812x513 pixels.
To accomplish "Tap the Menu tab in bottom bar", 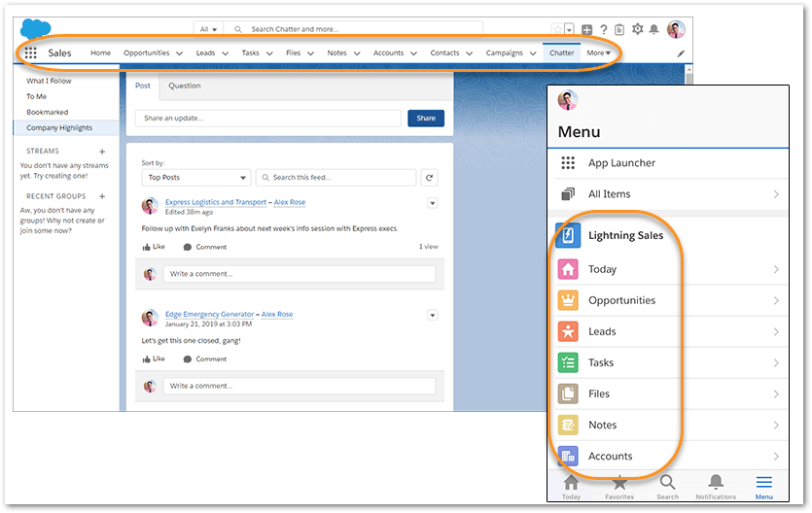I will tap(763, 487).
